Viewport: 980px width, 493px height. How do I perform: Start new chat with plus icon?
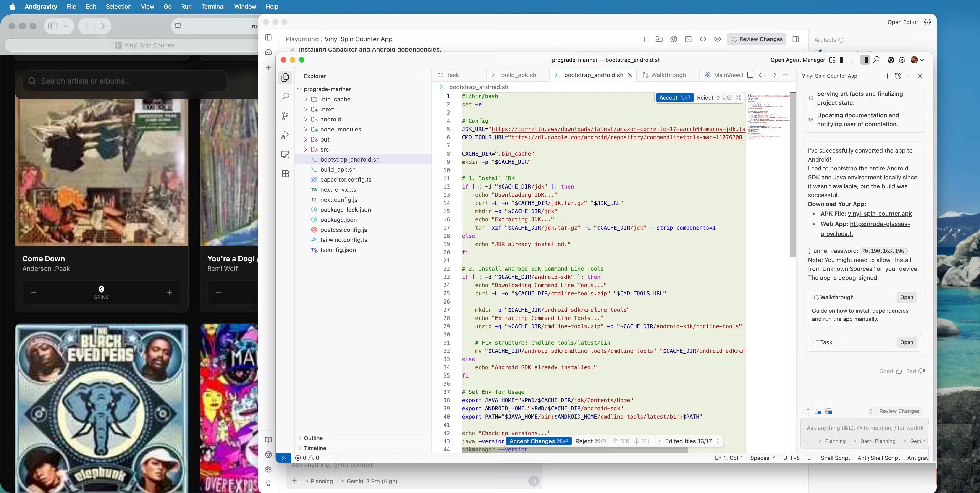coord(887,76)
